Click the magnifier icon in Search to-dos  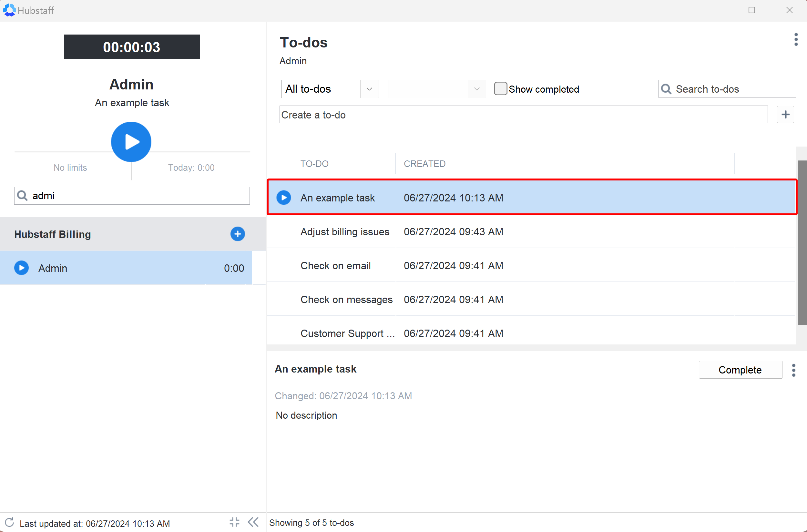[x=666, y=89]
